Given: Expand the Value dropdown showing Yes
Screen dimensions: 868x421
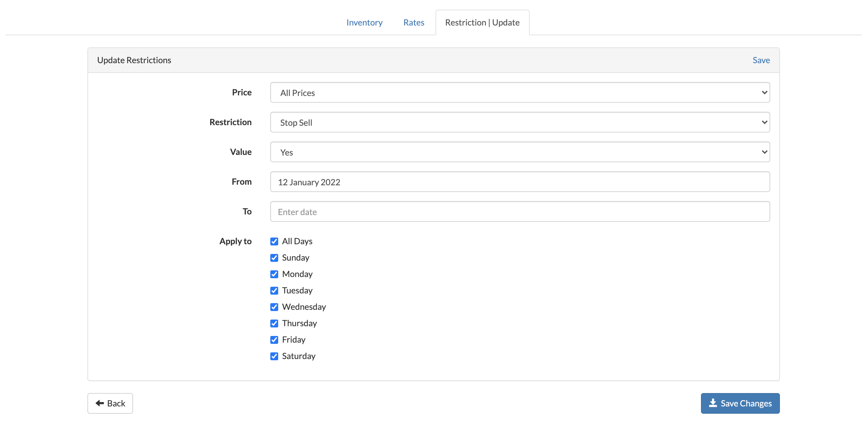Looking at the screenshot, I should (520, 152).
